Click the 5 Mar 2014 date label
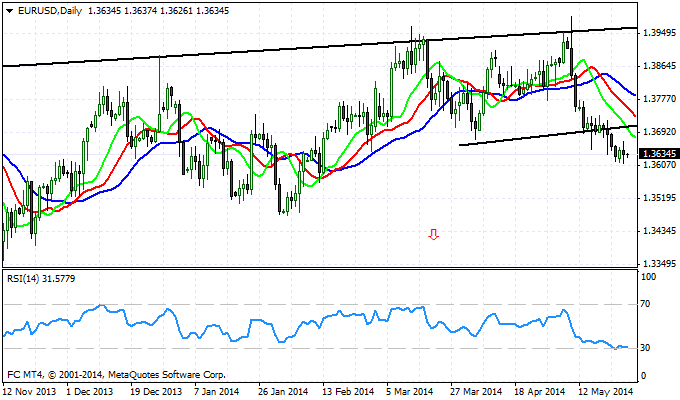Screen dimensions: 680x400 (x=410, y=392)
